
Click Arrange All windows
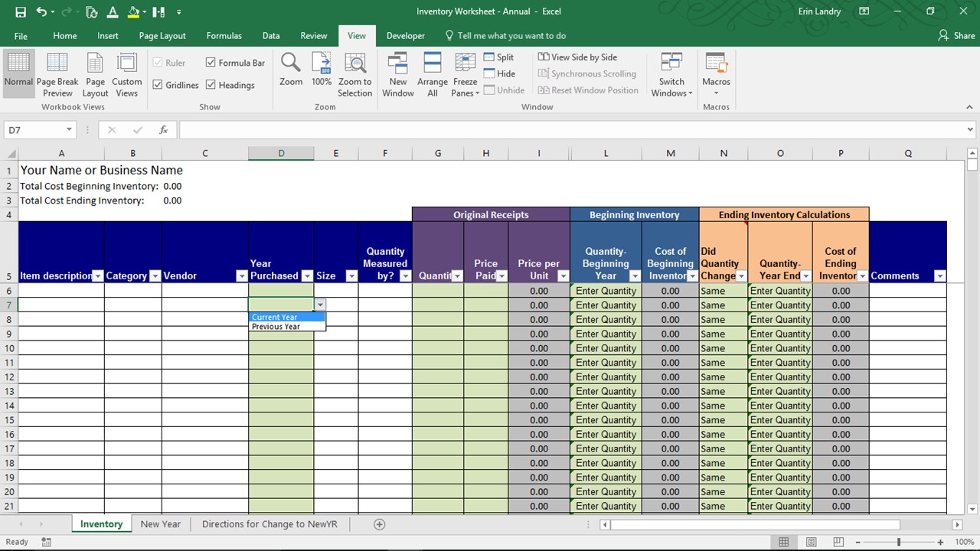pyautogui.click(x=433, y=73)
